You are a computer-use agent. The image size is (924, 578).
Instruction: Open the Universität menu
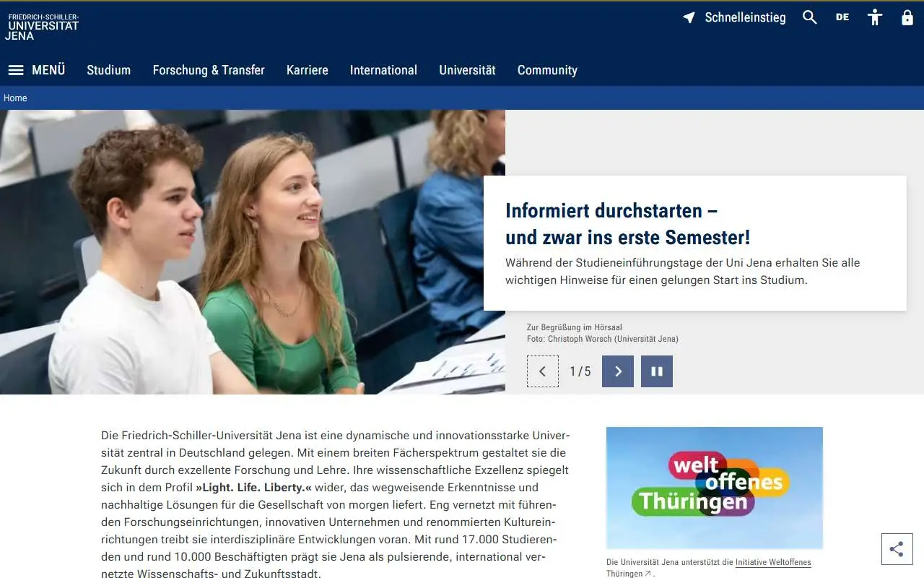click(468, 70)
